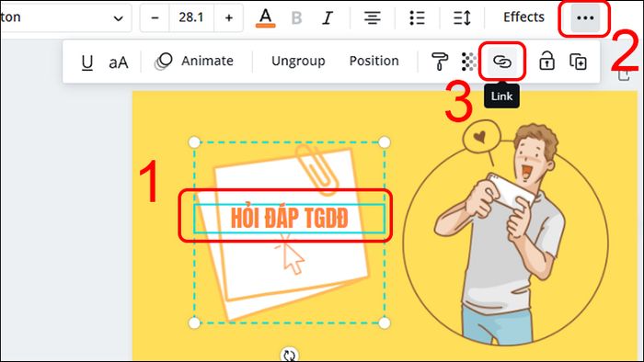Click the rotate handle below the selection
Image resolution: width=644 pixels, height=362 pixels.
tap(290, 355)
